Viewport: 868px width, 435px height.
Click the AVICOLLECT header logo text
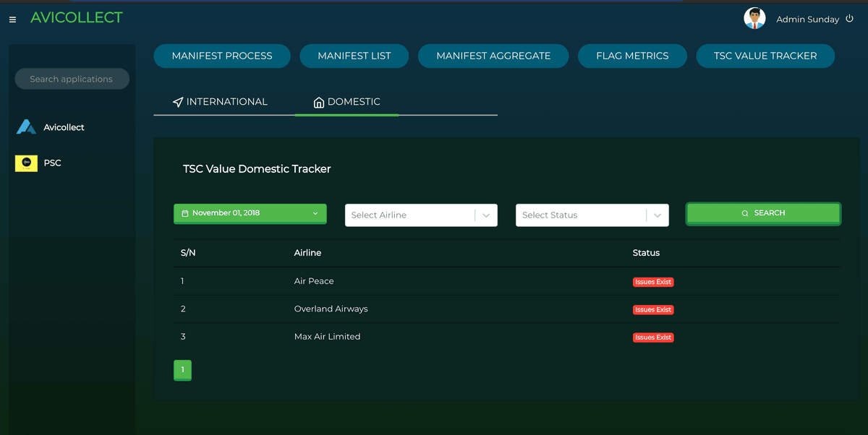(77, 18)
